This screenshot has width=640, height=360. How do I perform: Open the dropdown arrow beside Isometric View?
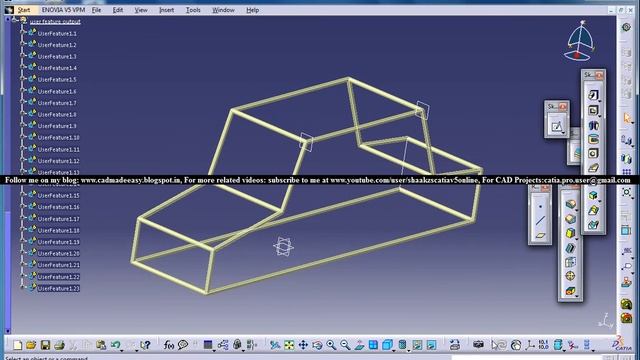click(393, 350)
